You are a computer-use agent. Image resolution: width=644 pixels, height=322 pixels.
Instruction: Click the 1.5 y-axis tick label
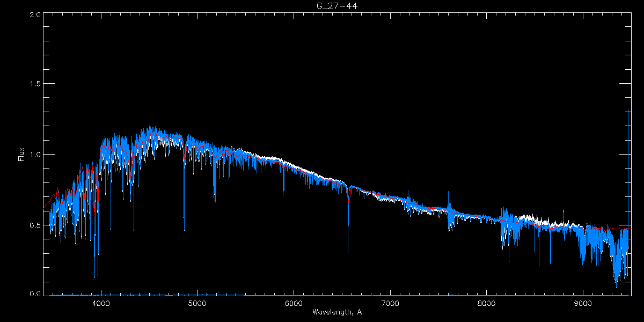35,84
